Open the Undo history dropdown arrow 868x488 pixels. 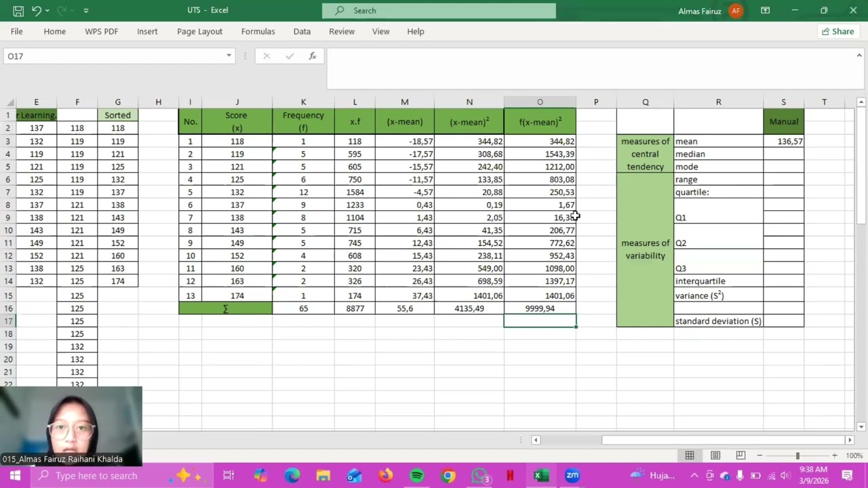pos(47,11)
